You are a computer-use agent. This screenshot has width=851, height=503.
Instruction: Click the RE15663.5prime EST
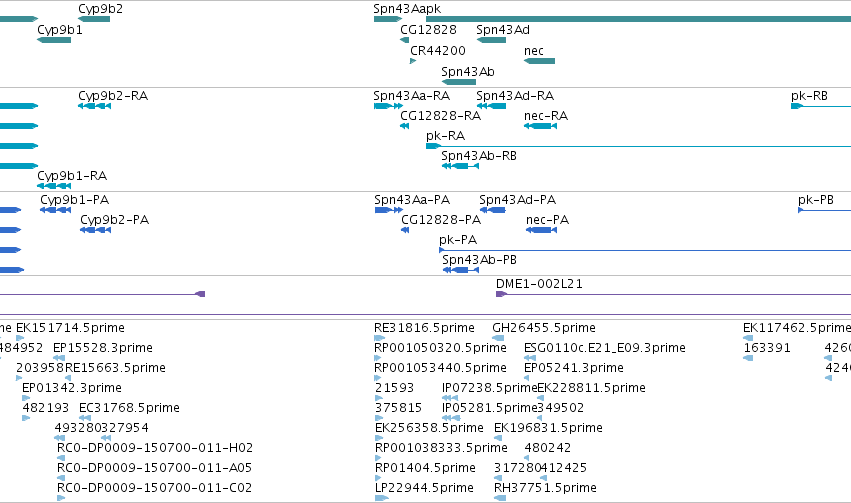coord(68,378)
